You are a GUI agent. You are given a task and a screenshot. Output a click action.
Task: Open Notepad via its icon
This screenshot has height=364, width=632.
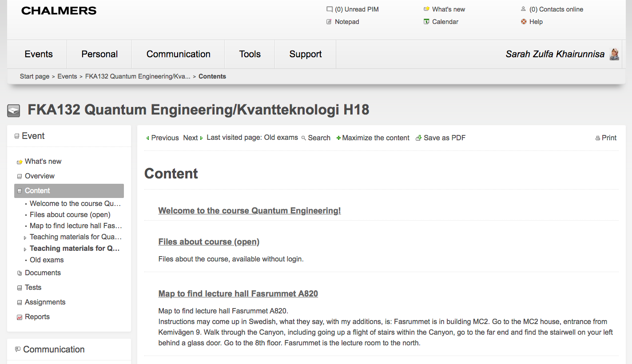(329, 22)
